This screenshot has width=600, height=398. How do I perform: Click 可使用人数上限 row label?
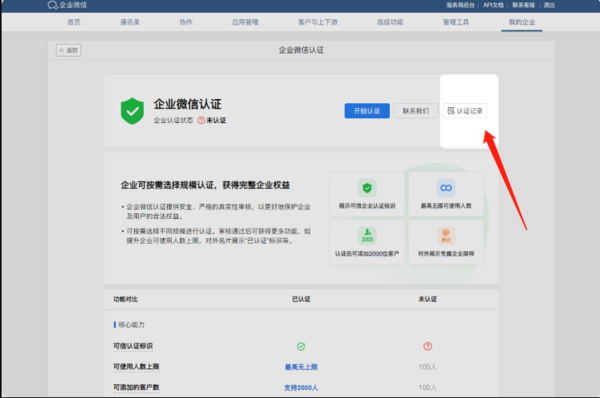136,367
